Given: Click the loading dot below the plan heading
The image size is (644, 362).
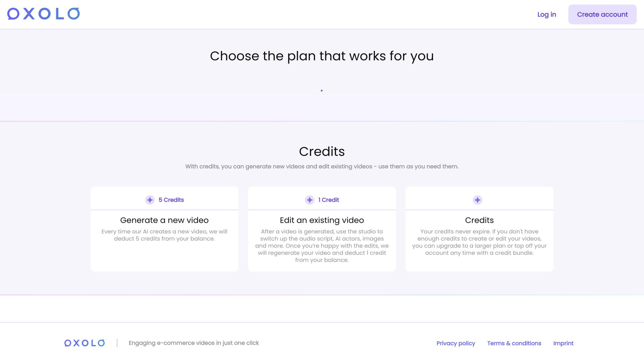Looking at the screenshot, I should click(x=322, y=90).
